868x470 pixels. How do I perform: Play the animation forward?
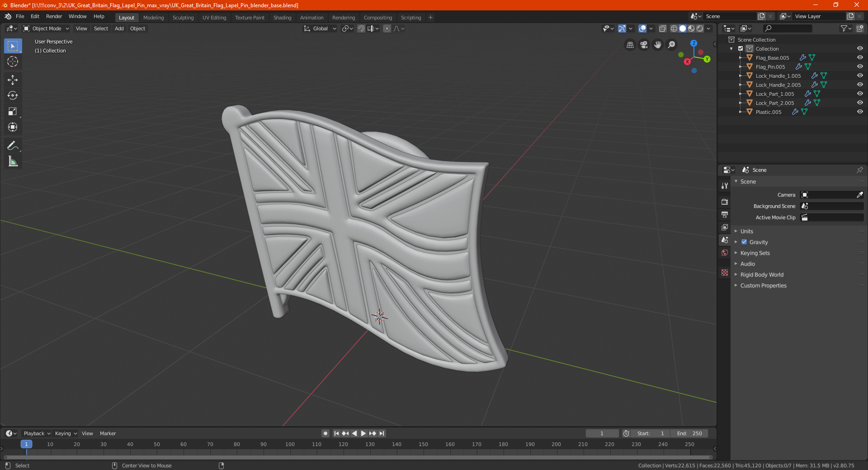coord(363,433)
